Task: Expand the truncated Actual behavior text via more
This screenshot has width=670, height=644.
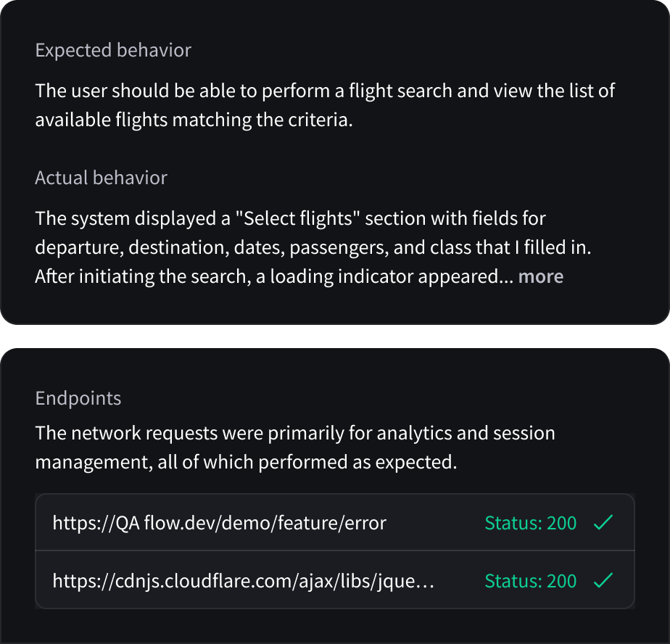Action: coord(540,276)
